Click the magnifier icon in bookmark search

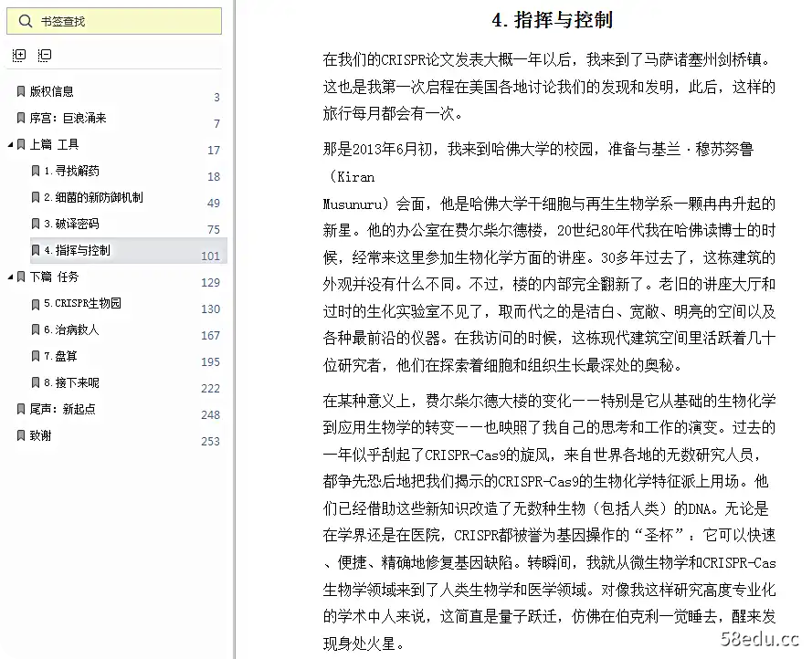25,21
